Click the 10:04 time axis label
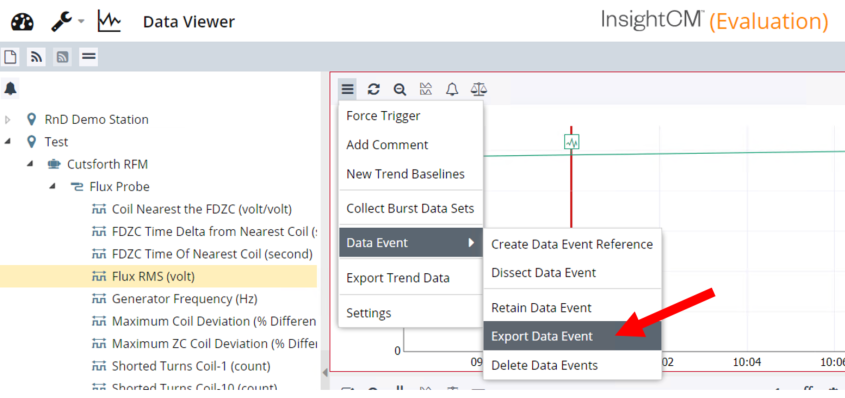The image size is (845, 398). pos(746,362)
